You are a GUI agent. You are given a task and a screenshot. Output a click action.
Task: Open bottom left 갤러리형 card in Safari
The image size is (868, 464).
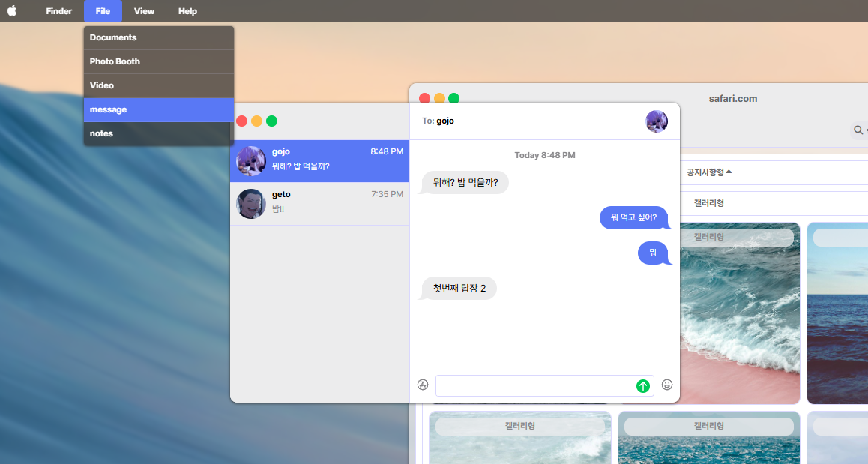(519, 438)
